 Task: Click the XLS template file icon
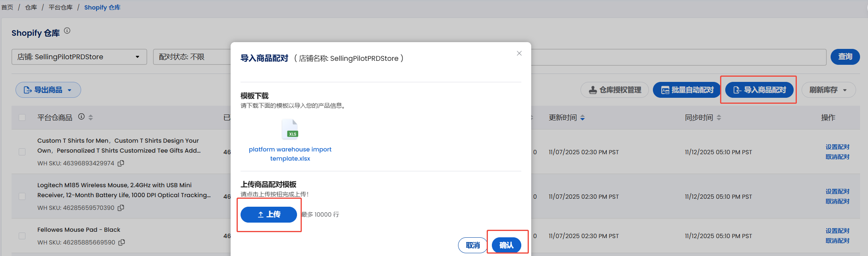click(290, 130)
